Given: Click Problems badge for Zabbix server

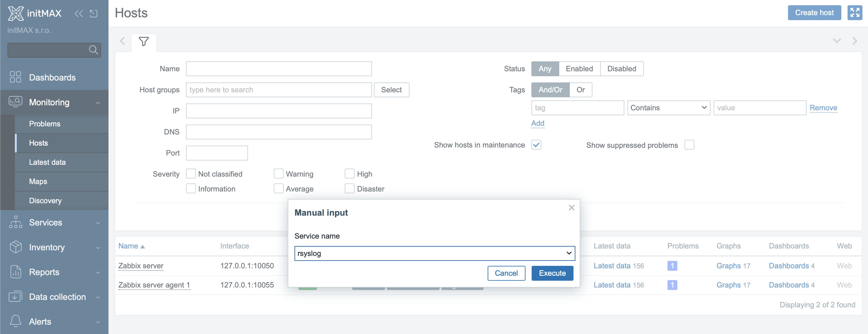Looking at the screenshot, I should tap(672, 266).
